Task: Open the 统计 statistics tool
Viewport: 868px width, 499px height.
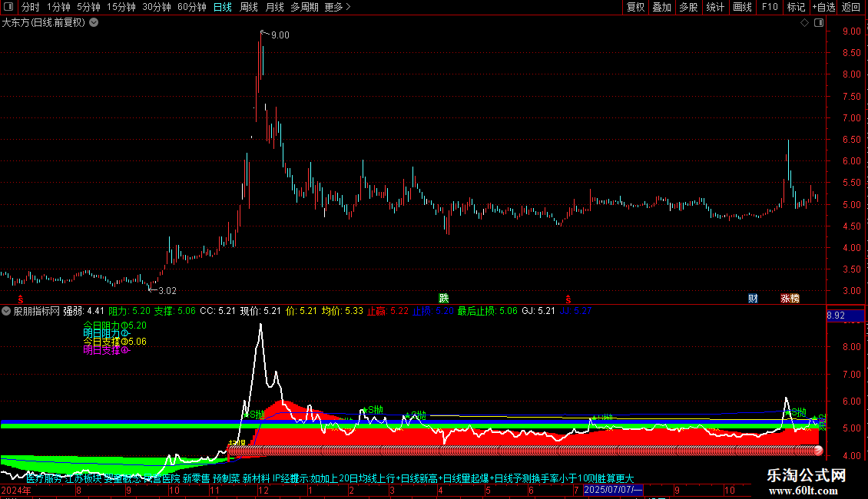Action: (x=714, y=7)
